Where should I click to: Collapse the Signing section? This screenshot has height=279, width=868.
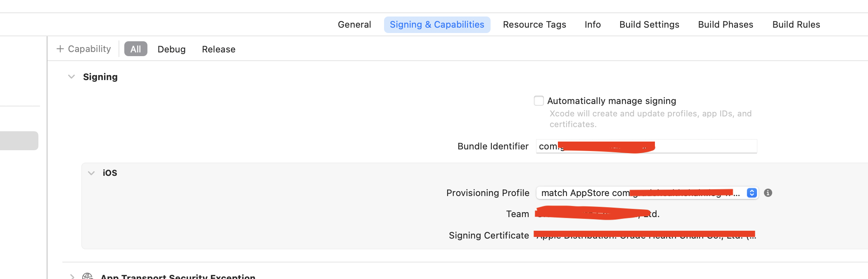pyautogui.click(x=71, y=77)
